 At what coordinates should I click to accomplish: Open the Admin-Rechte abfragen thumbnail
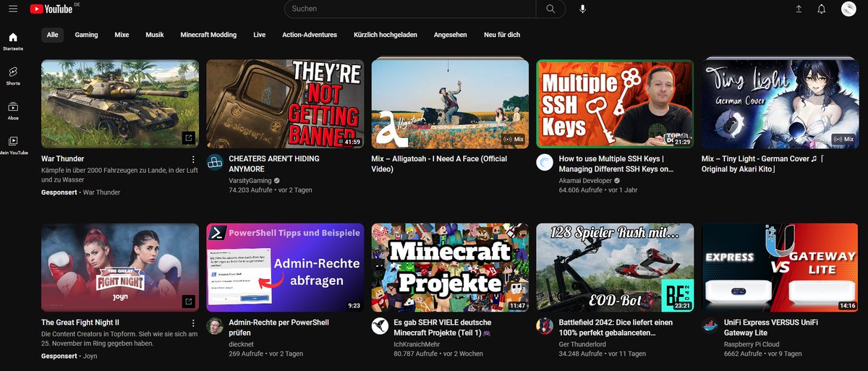coord(285,268)
